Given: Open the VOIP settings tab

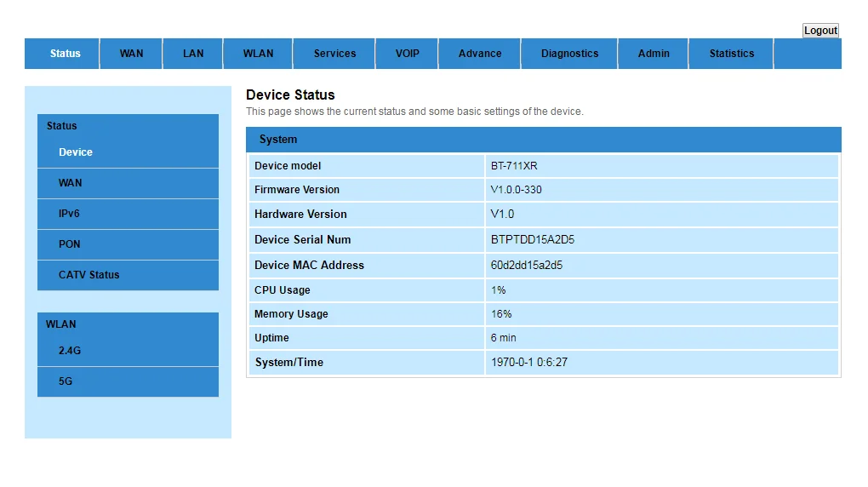Looking at the screenshot, I should 407,54.
